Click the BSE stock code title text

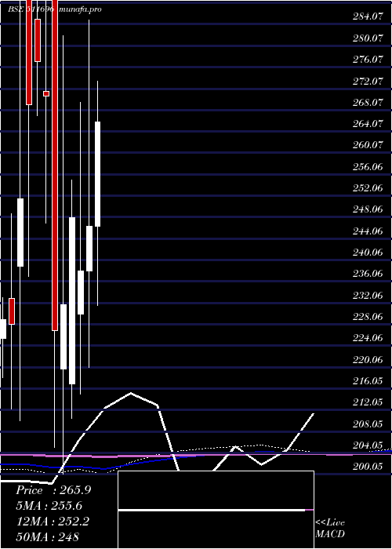(31, 9)
